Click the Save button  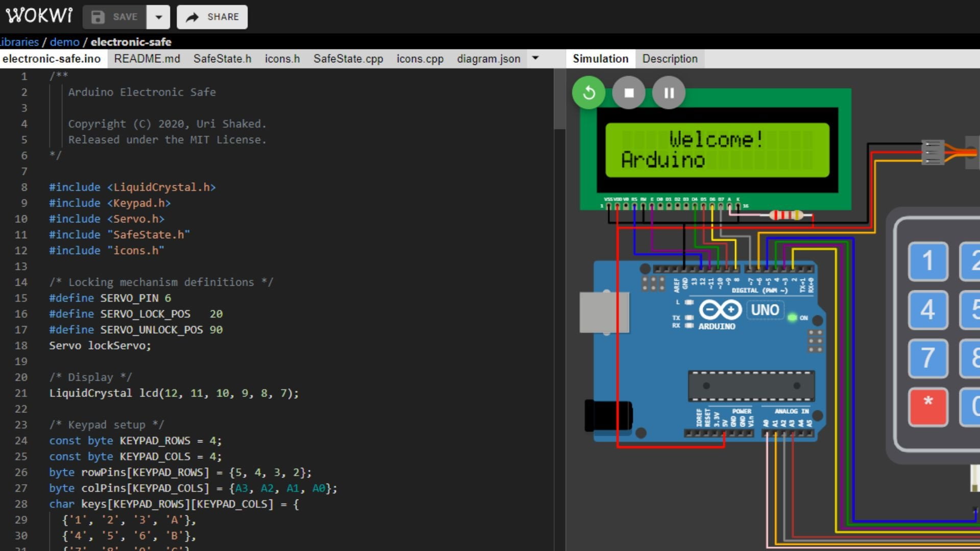tap(114, 17)
